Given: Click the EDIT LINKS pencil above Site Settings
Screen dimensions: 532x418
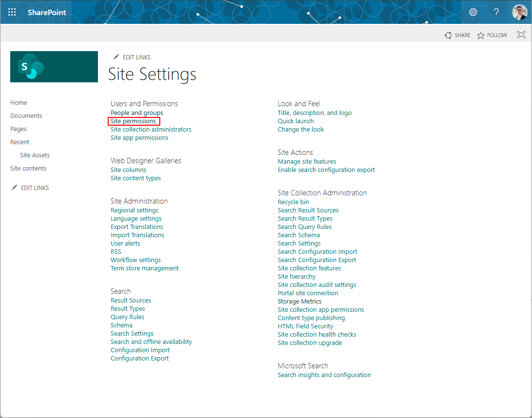Looking at the screenshot, I should [131, 57].
